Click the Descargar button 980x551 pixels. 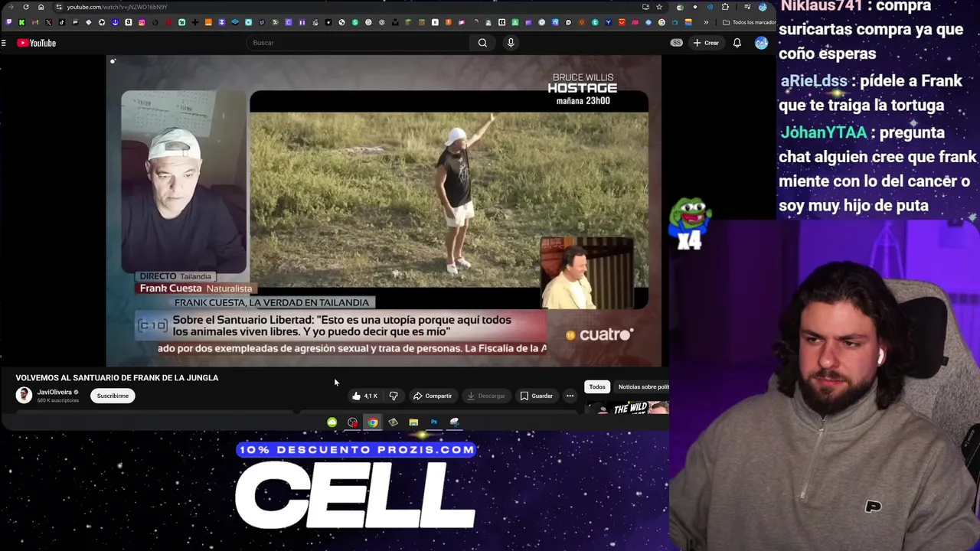click(486, 396)
